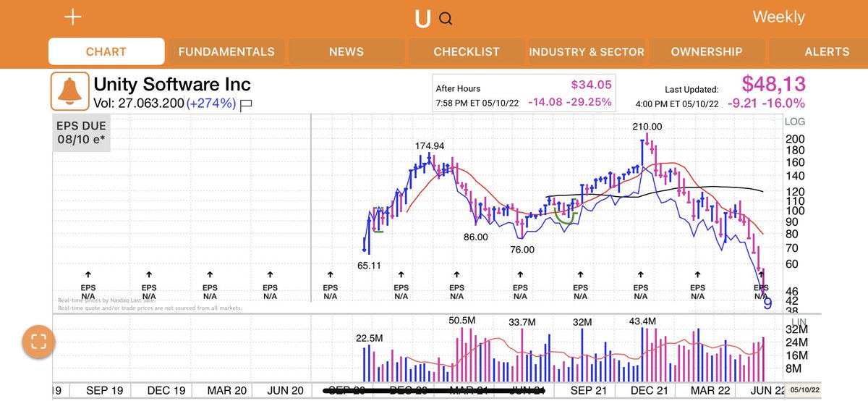
Task: Click the MAR 20 date axis label
Action: click(x=227, y=390)
